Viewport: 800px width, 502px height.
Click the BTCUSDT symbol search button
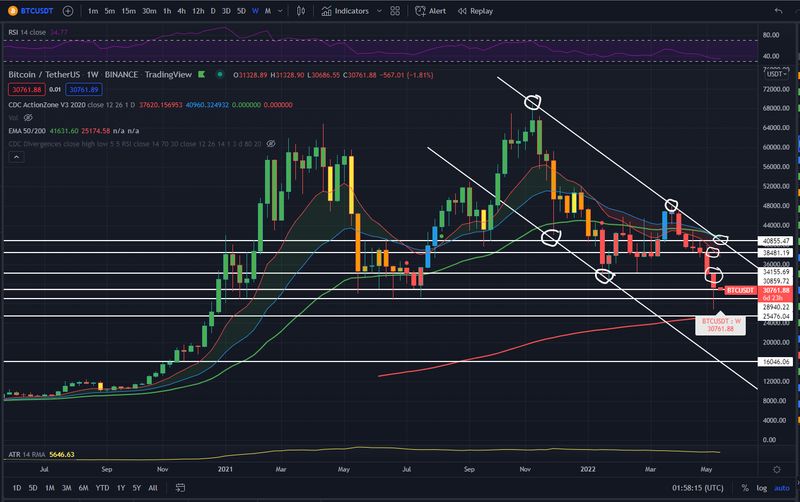click(x=31, y=11)
